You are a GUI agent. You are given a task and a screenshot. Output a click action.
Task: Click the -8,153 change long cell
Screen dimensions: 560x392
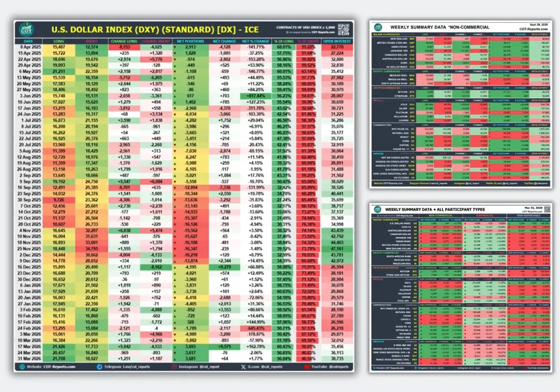(x=124, y=47)
